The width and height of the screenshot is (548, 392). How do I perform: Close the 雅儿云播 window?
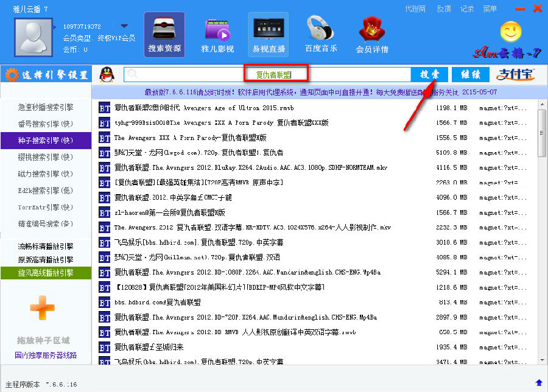click(x=538, y=9)
